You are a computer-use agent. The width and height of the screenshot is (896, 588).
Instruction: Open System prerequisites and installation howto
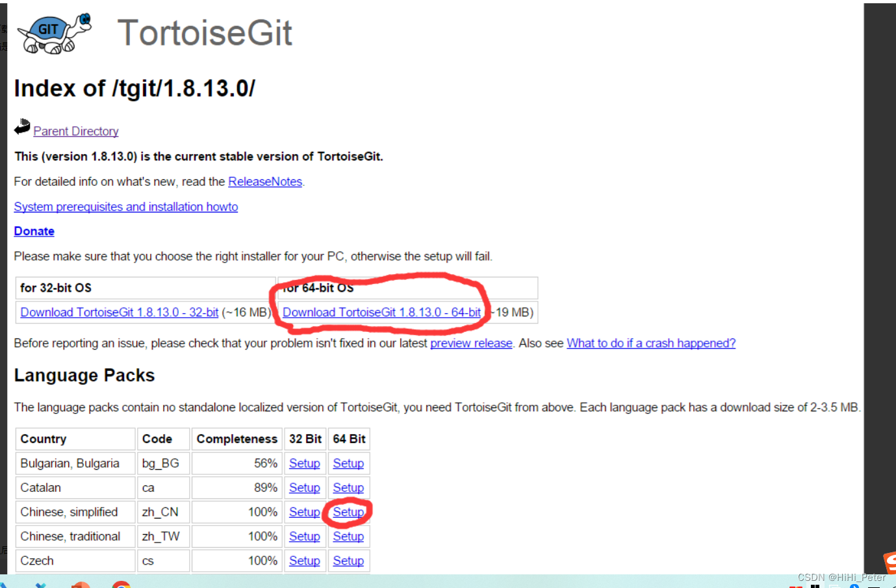click(x=126, y=207)
